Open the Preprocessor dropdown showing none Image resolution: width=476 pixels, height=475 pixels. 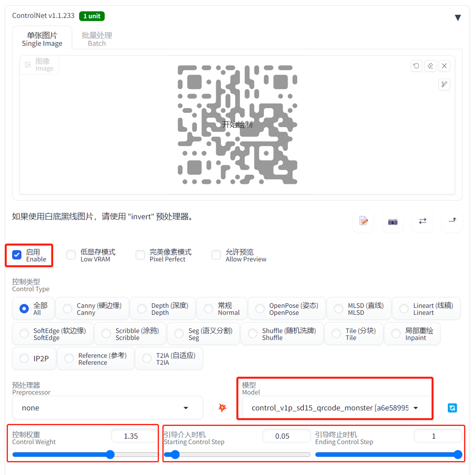click(x=108, y=407)
